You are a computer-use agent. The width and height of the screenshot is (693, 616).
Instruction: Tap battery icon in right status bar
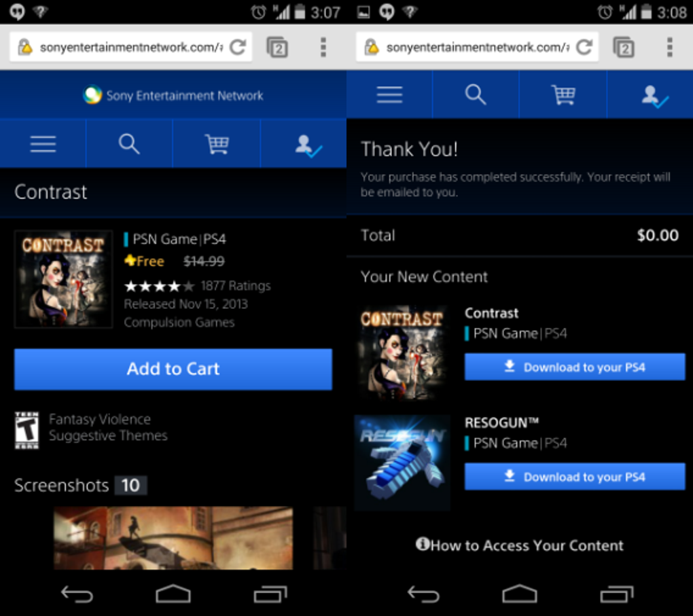(646, 12)
